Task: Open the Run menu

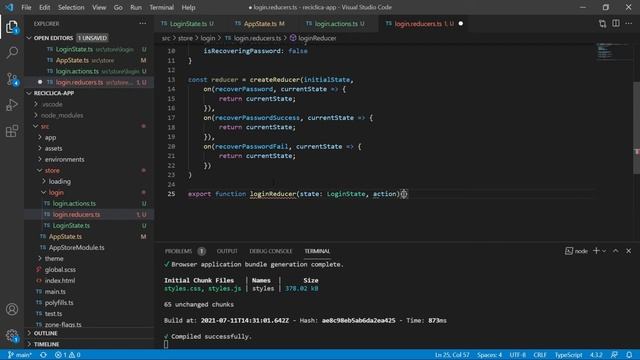Action: pos(136,7)
